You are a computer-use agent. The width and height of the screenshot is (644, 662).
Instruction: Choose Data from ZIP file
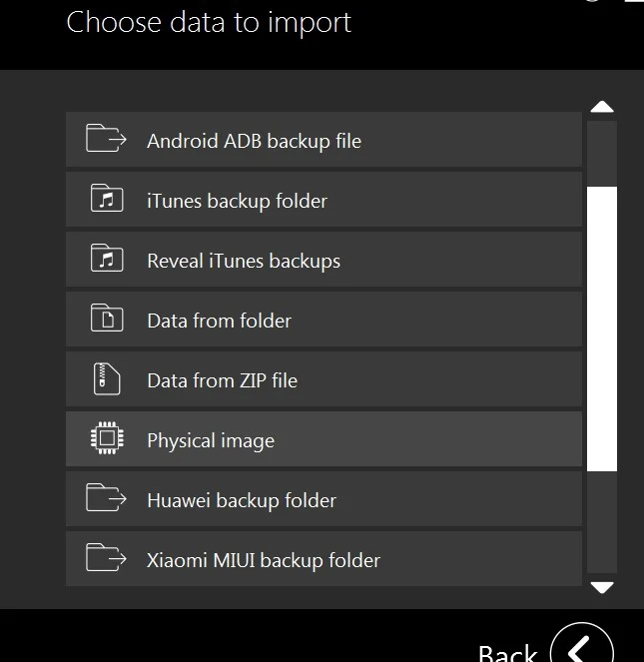coord(323,379)
